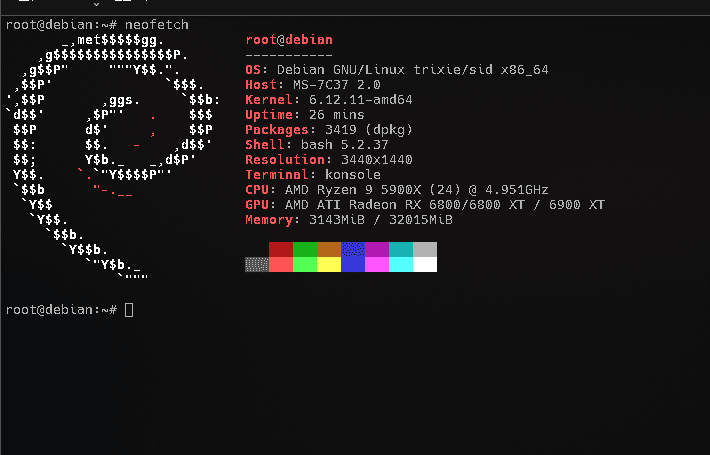The width and height of the screenshot is (710, 455).
Task: Click the teal color block
Action: [401, 249]
